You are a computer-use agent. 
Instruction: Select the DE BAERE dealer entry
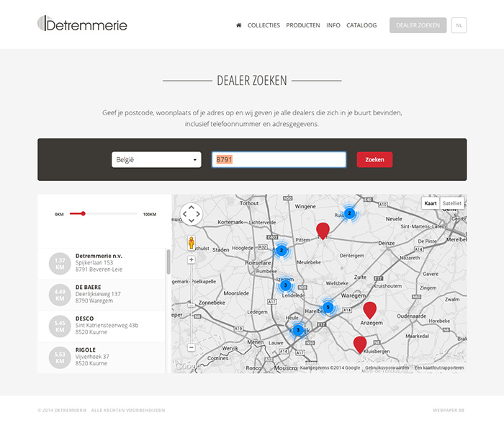click(102, 295)
